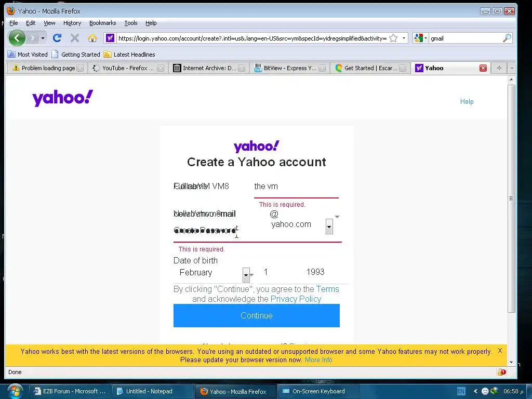Open the Edit menu

coord(31,23)
